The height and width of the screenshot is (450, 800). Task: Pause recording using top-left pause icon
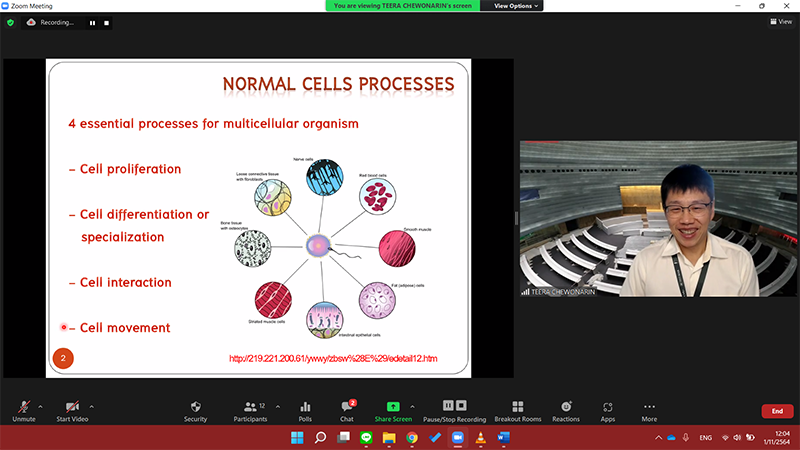pyautogui.click(x=92, y=23)
